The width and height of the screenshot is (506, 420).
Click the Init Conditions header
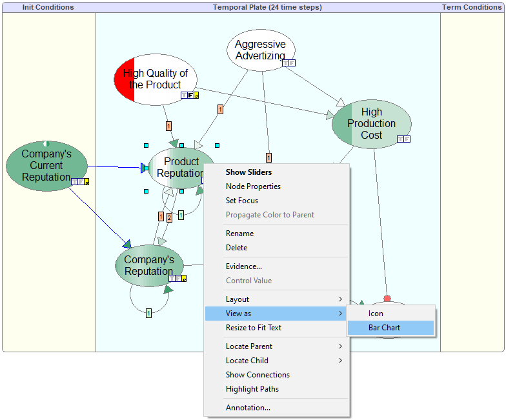point(48,7)
